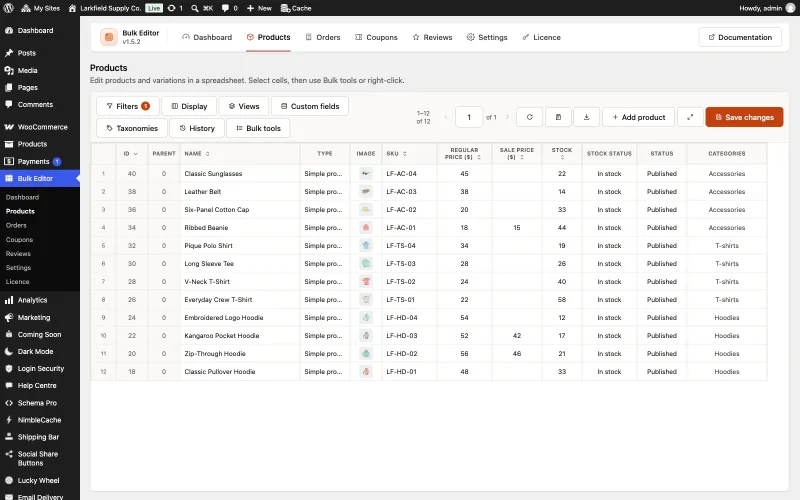
Task: Click the Add product button
Action: tap(638, 117)
